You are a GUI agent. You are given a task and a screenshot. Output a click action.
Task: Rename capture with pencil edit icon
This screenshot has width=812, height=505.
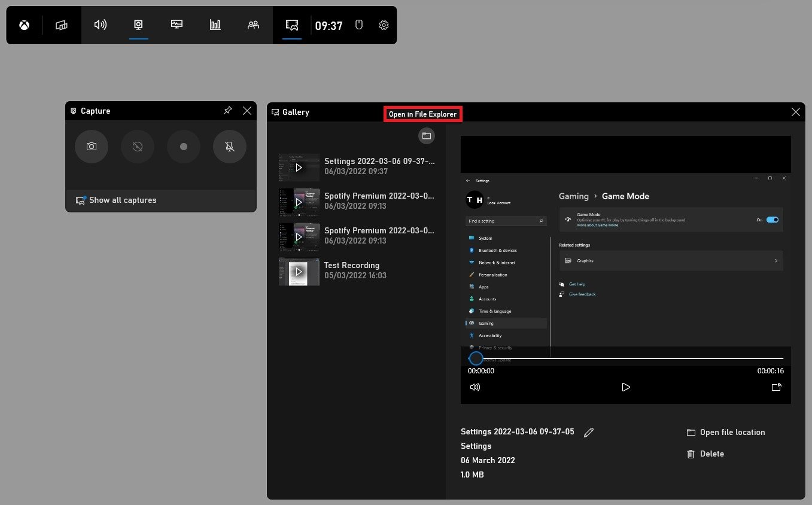(589, 432)
